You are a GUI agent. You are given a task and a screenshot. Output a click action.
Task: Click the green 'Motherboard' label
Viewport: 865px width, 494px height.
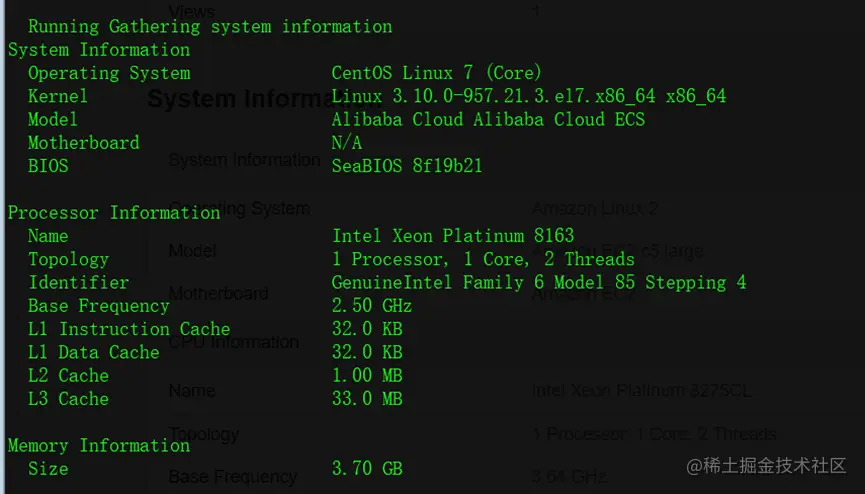[x=84, y=143]
